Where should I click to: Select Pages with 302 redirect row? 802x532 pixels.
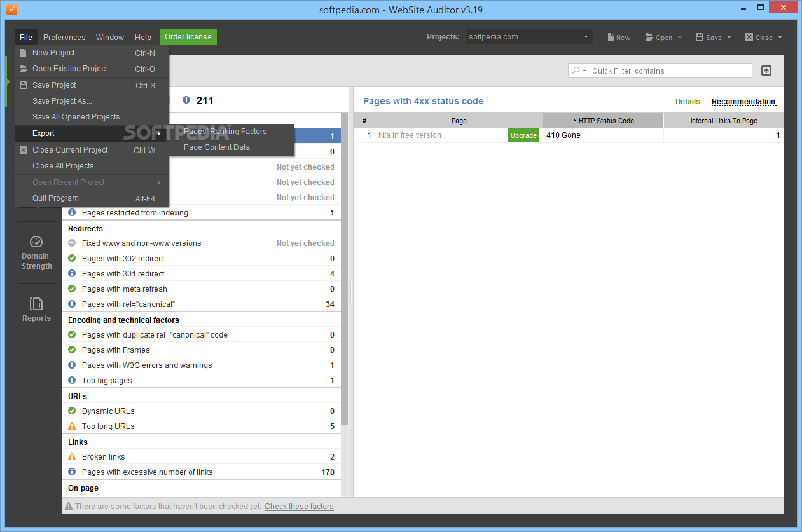tap(201, 259)
